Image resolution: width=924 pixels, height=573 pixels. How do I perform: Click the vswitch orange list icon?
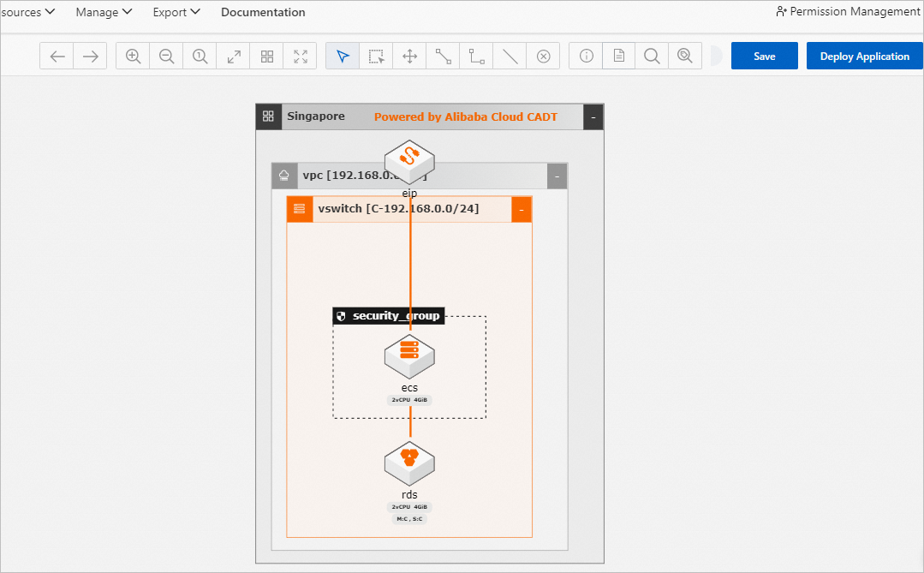pyautogui.click(x=300, y=209)
